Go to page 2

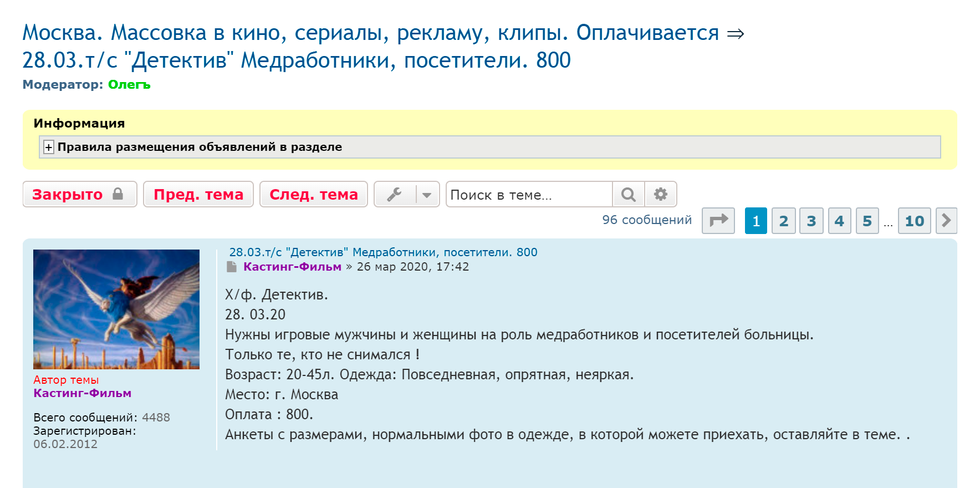point(783,221)
